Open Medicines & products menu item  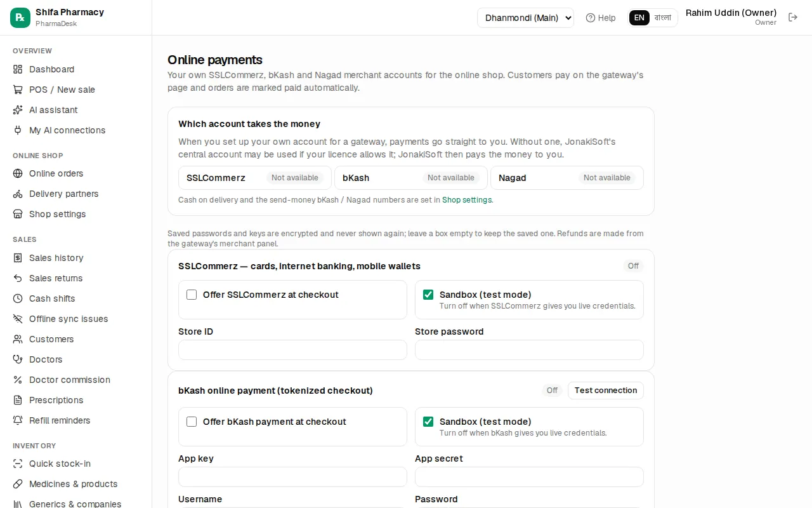click(x=76, y=484)
